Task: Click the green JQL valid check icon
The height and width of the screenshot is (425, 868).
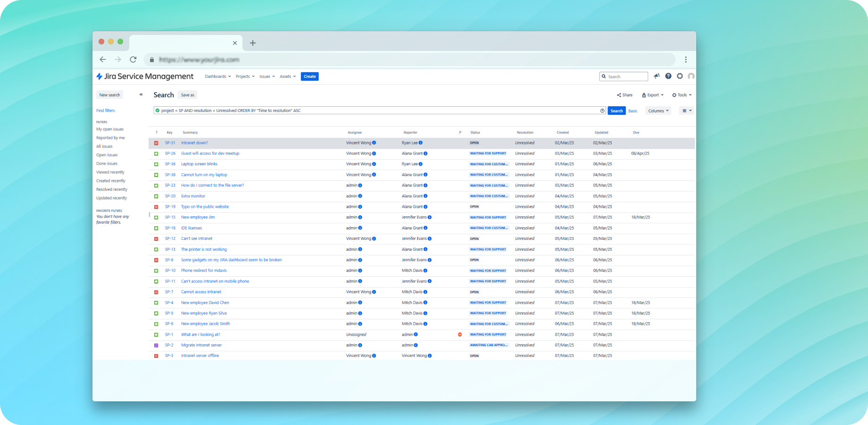Action: (158, 110)
